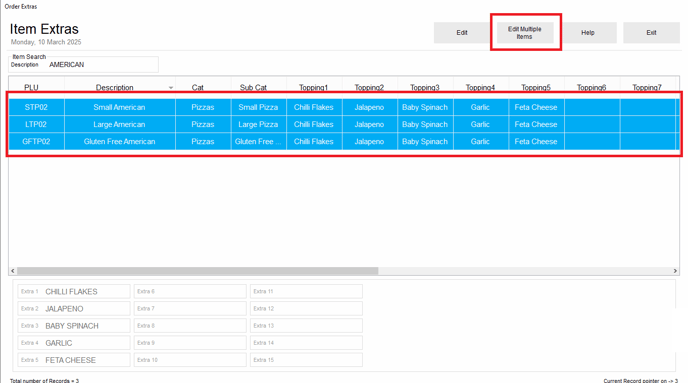This screenshot has height=383, width=688.
Task: Open Edit Multiple Items
Action: pos(525,32)
